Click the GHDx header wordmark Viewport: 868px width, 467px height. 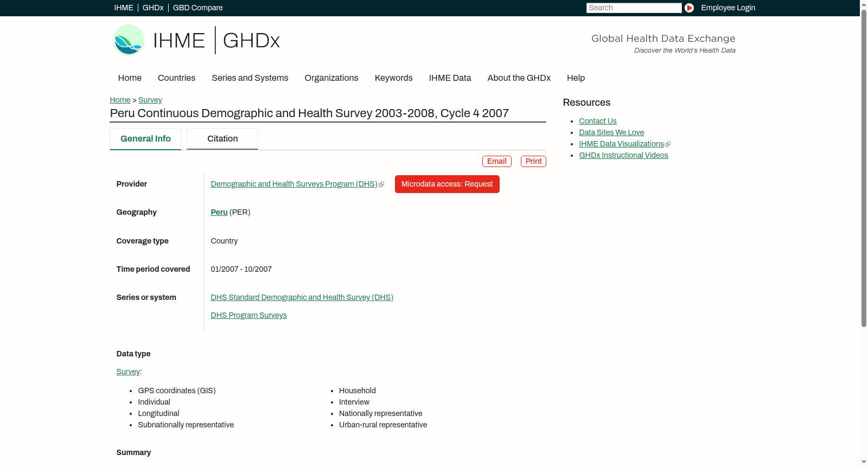(x=251, y=41)
